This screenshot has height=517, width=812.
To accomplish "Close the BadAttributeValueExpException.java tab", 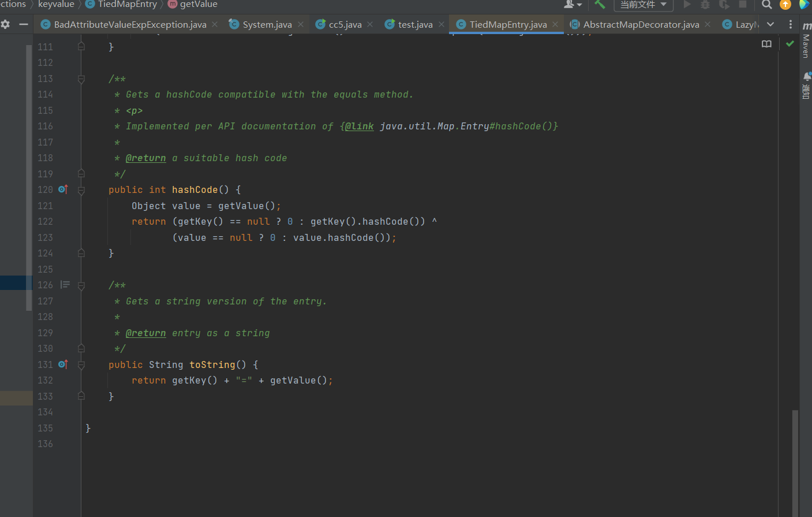I will pyautogui.click(x=215, y=24).
